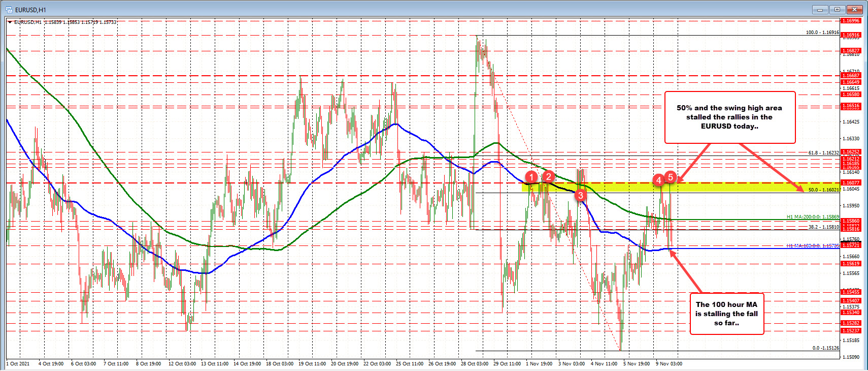Image resolution: width=868 pixels, height=371 pixels.
Task: Click the red 1.15340 price tag
Action: click(851, 313)
